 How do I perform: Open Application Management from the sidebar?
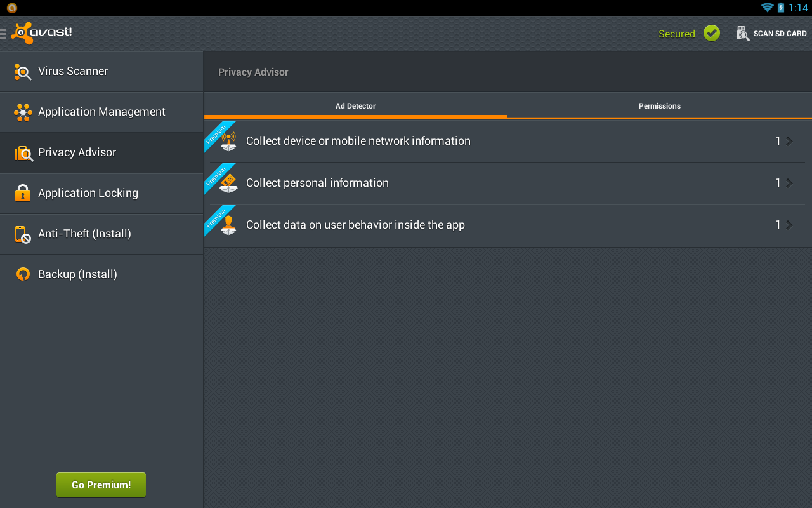tap(101, 112)
